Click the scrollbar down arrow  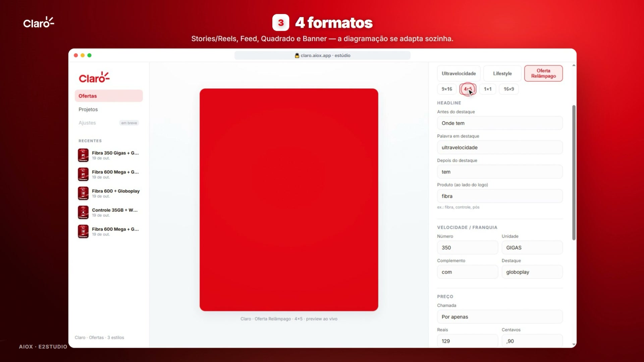(x=574, y=345)
